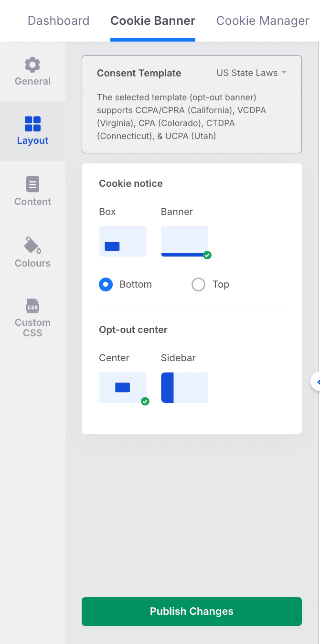Select the Bottom position radio button
This screenshot has width=320, height=644.
[x=106, y=285]
